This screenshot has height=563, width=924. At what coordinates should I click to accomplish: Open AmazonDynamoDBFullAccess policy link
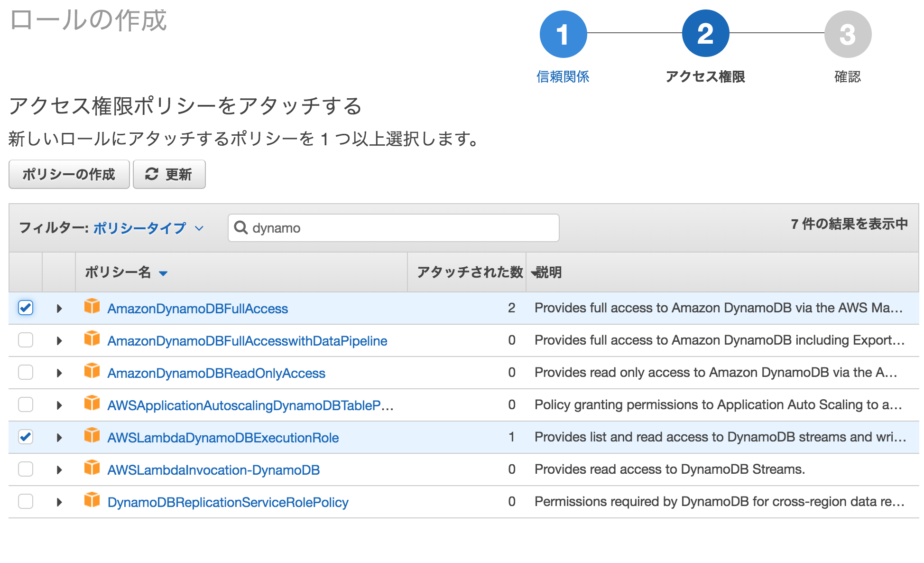(x=198, y=309)
